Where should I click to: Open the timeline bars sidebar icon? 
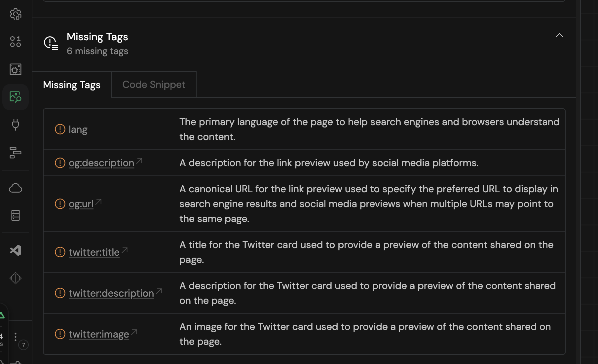[x=16, y=153]
